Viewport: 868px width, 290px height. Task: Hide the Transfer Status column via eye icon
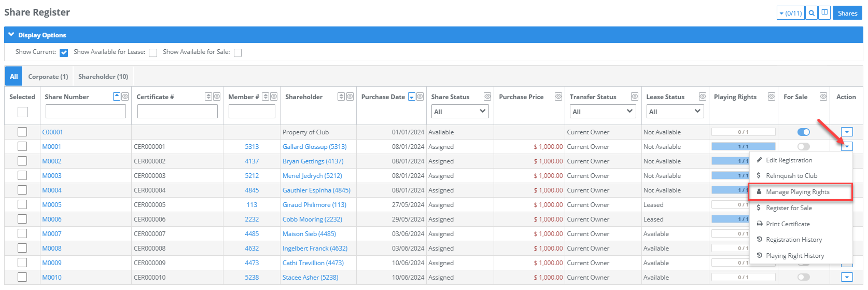click(635, 96)
